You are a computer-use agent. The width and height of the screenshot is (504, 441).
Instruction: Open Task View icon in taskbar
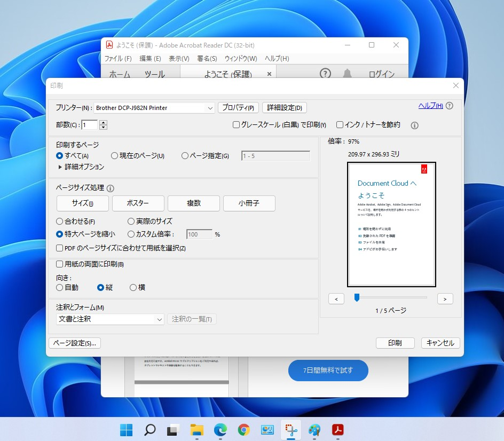[173, 430]
